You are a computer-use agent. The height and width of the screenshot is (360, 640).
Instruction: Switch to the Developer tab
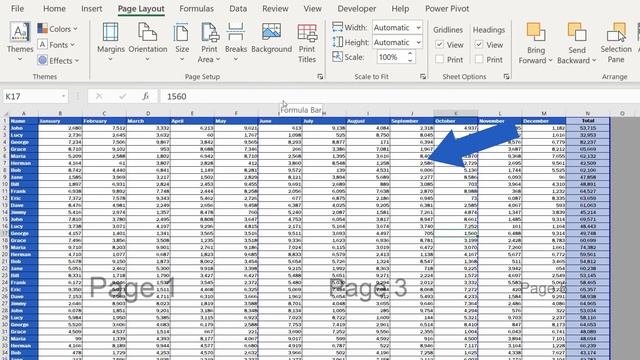(356, 9)
